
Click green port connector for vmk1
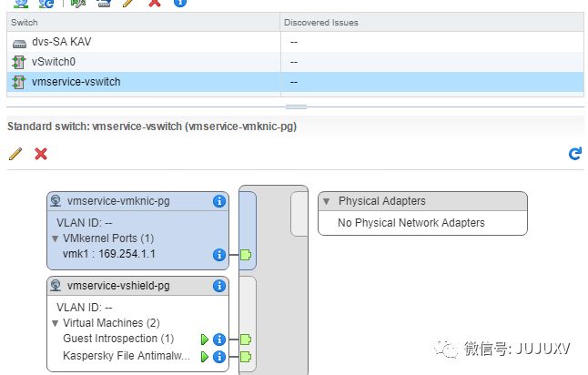tap(246, 255)
